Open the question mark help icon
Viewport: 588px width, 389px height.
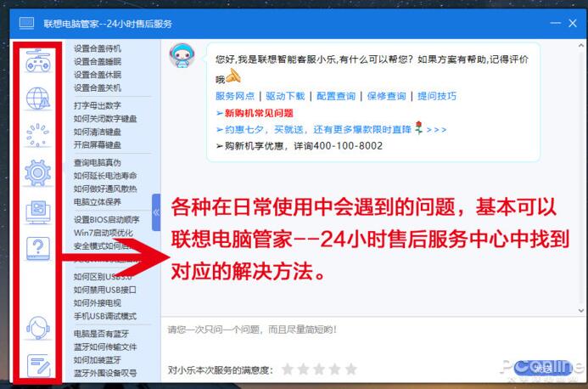tap(38, 249)
